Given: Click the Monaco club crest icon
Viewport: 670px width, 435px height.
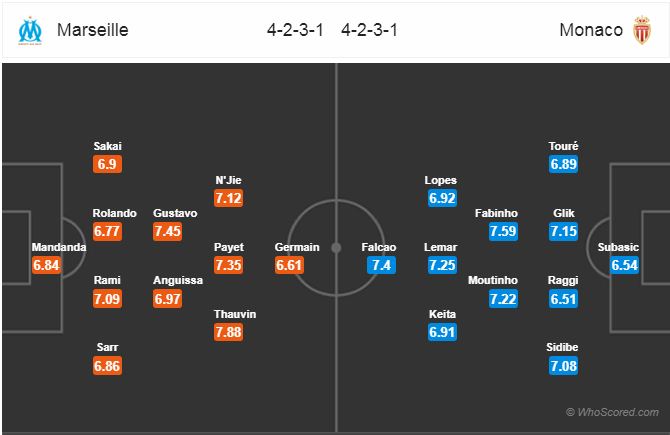Looking at the screenshot, I should pos(642,30).
